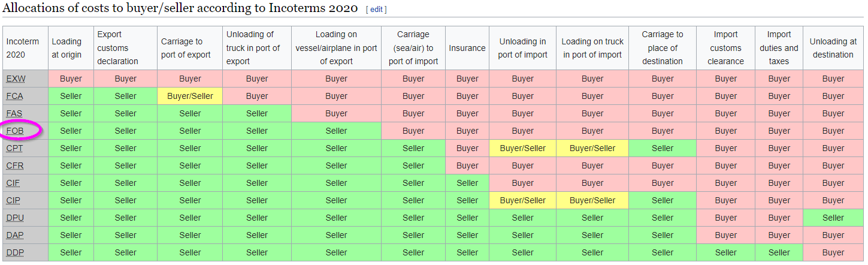868x265 pixels.
Task: Select the green Seller cell under Insurance for CIF
Action: (467, 183)
